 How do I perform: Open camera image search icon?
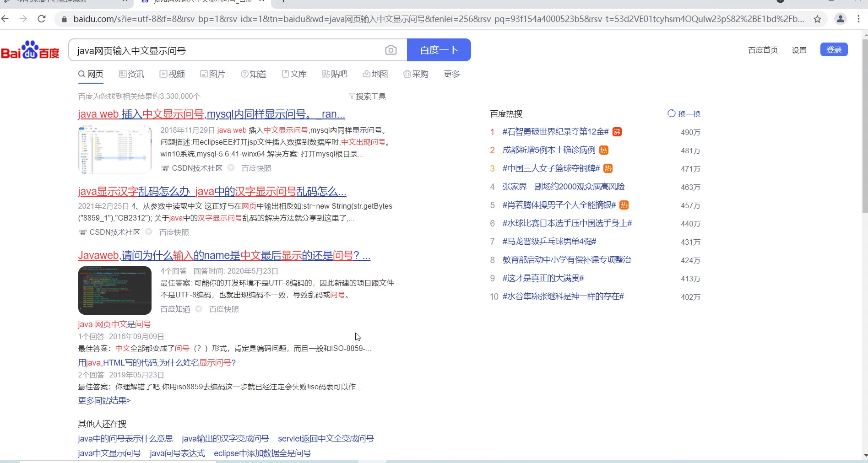pyautogui.click(x=391, y=50)
